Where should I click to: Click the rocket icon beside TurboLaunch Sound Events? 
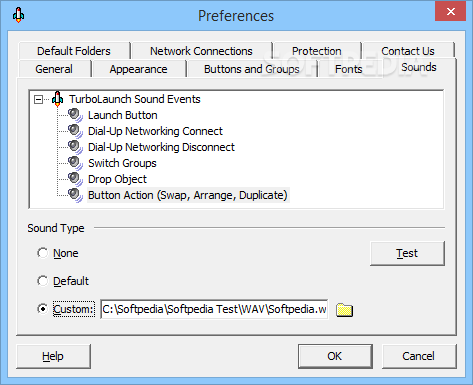coord(58,99)
